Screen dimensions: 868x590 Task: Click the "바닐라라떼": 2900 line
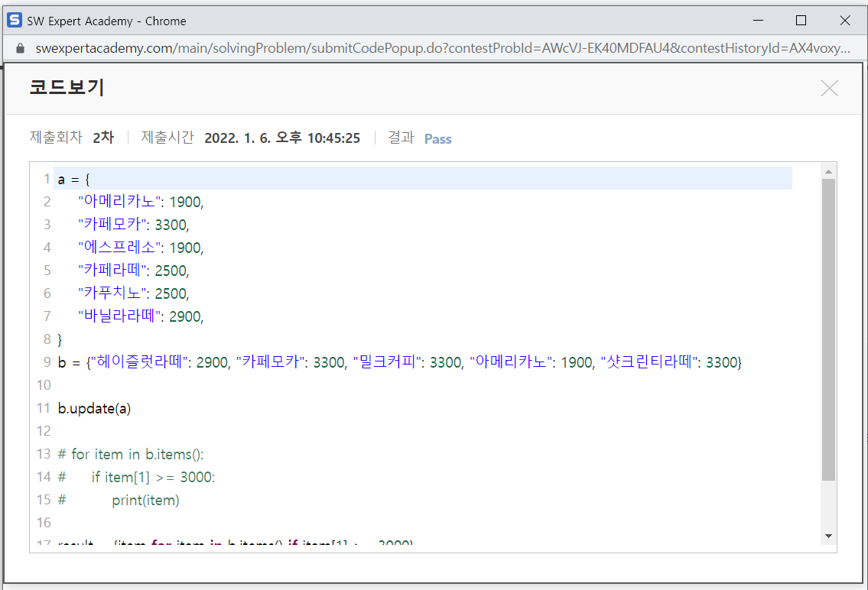pyautogui.click(x=141, y=316)
